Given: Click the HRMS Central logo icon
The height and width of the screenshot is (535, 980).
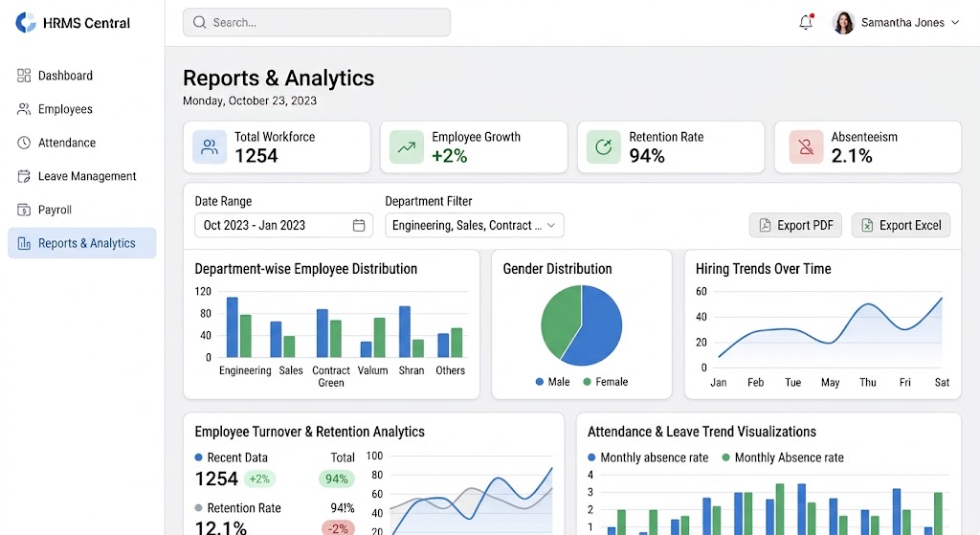Looking at the screenshot, I should 26,23.
